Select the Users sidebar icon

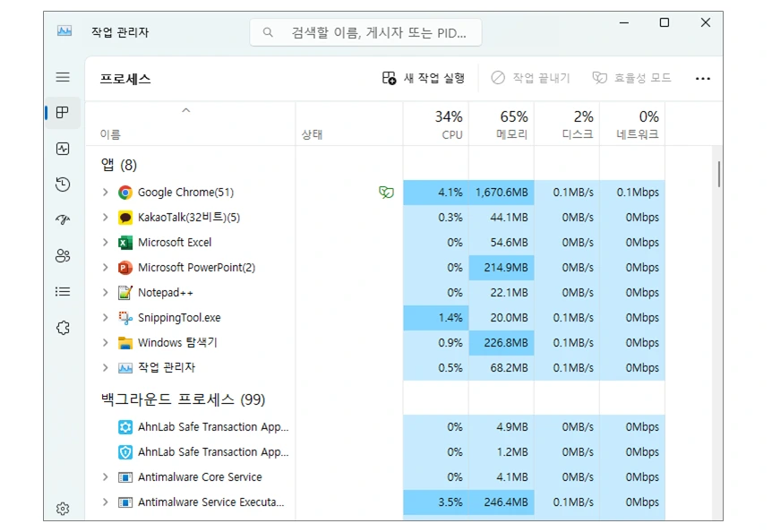(x=63, y=256)
